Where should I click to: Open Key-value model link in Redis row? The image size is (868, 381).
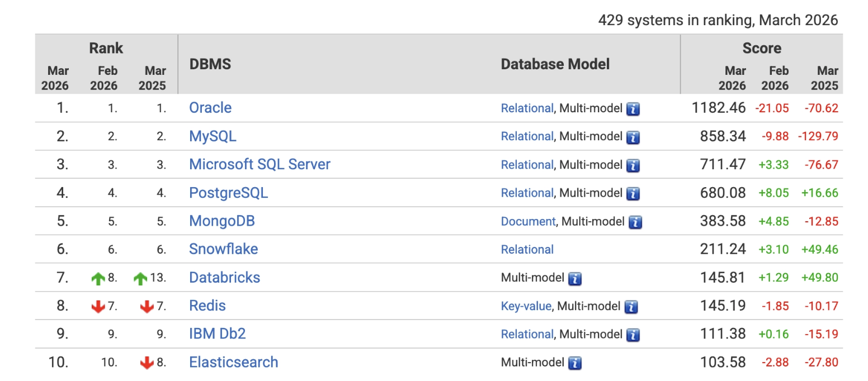(526, 306)
